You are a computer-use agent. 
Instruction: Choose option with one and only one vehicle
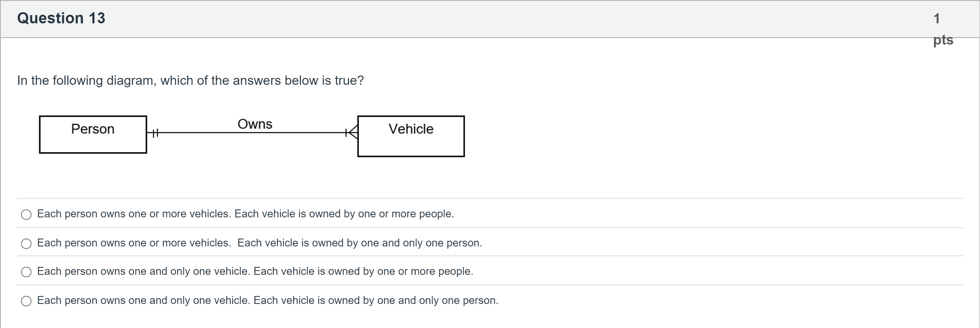pos(26,272)
